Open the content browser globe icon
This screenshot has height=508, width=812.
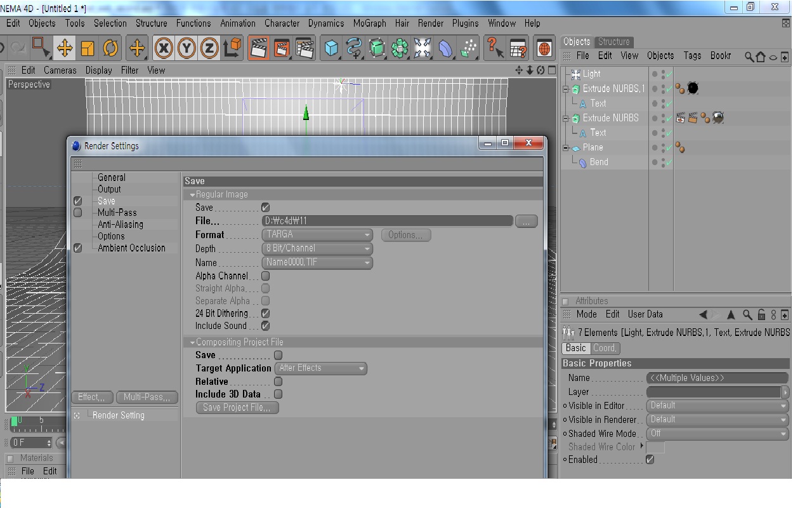tap(544, 48)
